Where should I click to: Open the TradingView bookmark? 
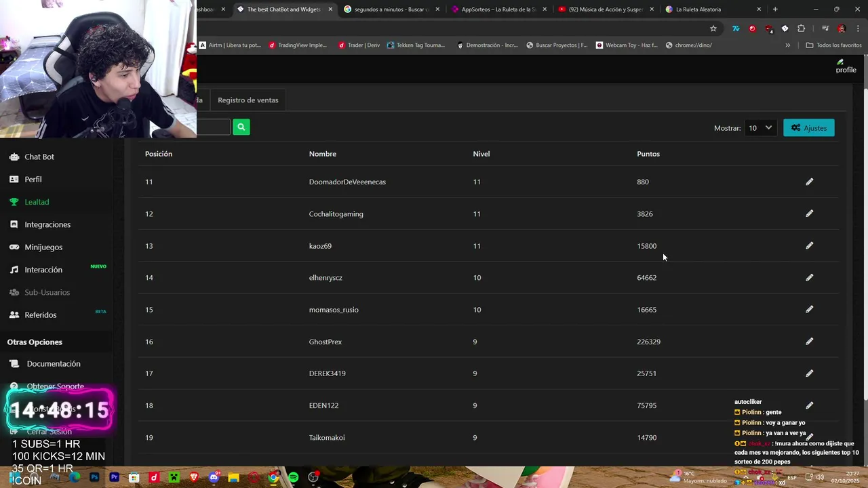298,45
